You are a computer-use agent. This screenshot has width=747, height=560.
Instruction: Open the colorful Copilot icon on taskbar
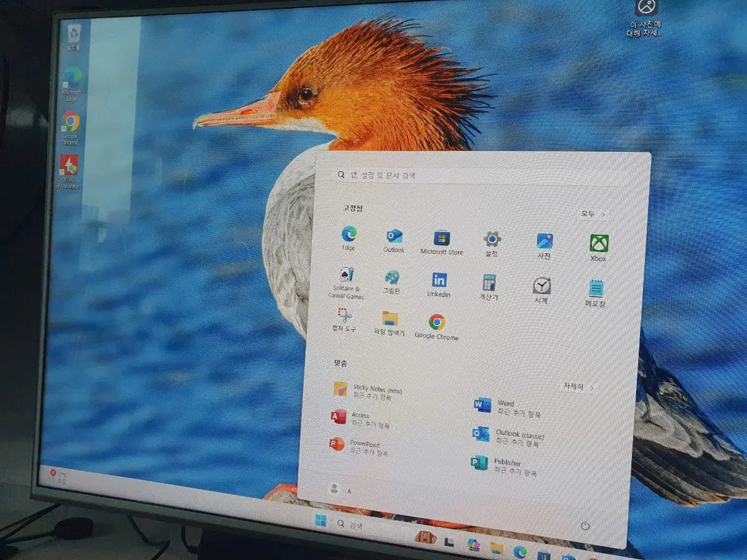[473, 545]
